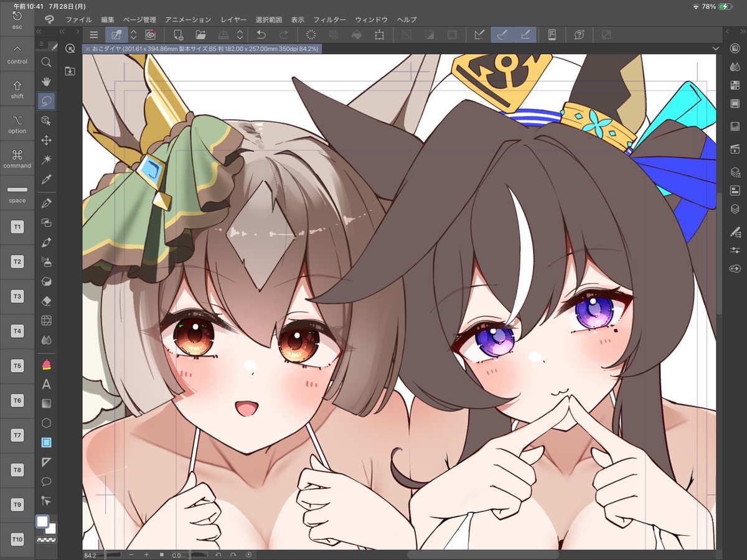Select the Auto select magic wand tool
747x560 pixels.
(x=46, y=159)
